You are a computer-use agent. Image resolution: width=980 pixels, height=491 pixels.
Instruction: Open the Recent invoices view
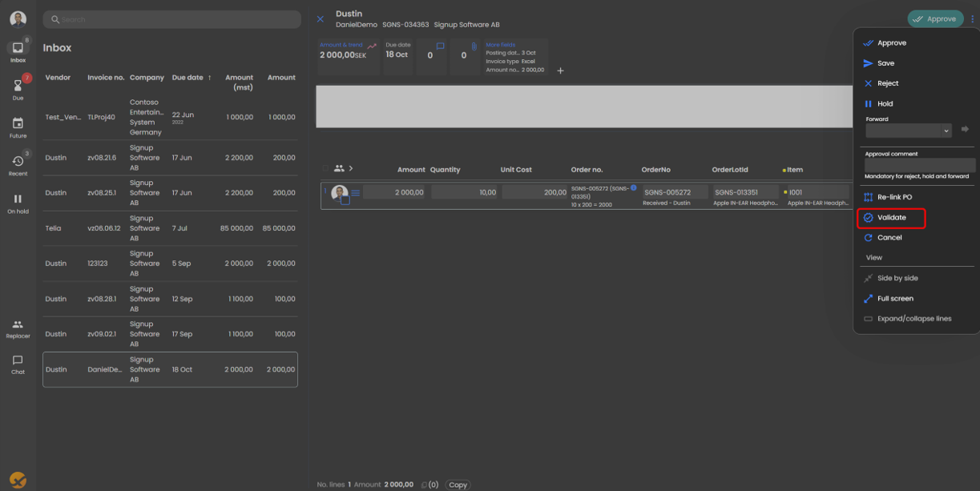(x=18, y=164)
